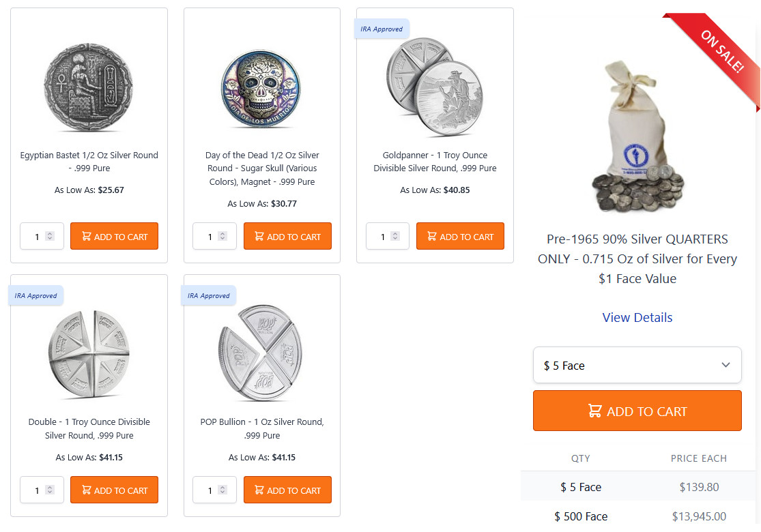Viewport: 761px width, 532px height.
Task: Add Day of the Dead round to cart
Action: pos(287,237)
